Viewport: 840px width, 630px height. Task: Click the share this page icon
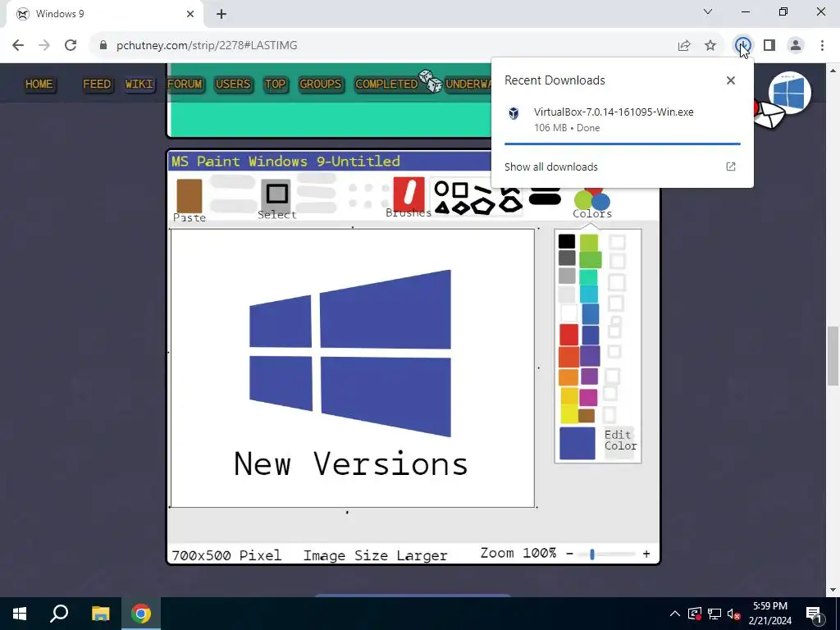click(x=684, y=46)
